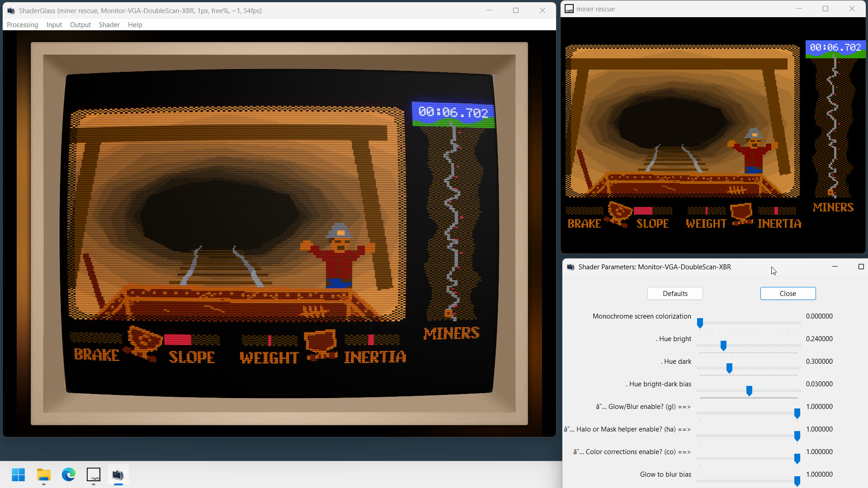Image resolution: width=868 pixels, height=488 pixels.
Task: Launch Microsoft Edge from the taskbar
Action: (68, 475)
